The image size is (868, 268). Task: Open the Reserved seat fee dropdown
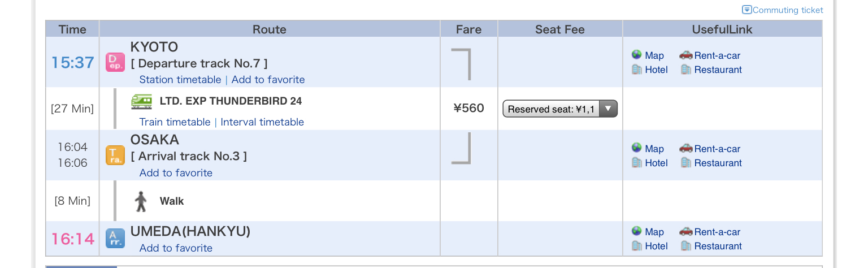pyautogui.click(x=559, y=109)
